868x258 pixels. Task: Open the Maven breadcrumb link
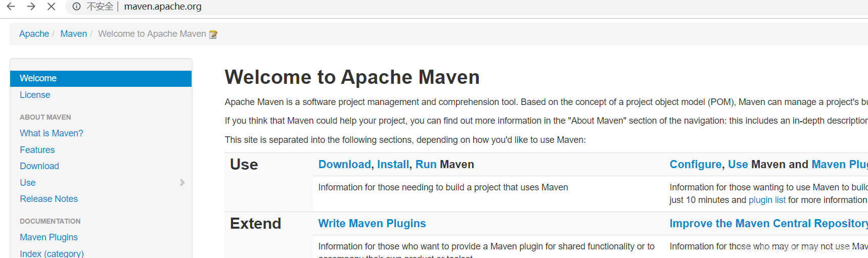(x=74, y=34)
